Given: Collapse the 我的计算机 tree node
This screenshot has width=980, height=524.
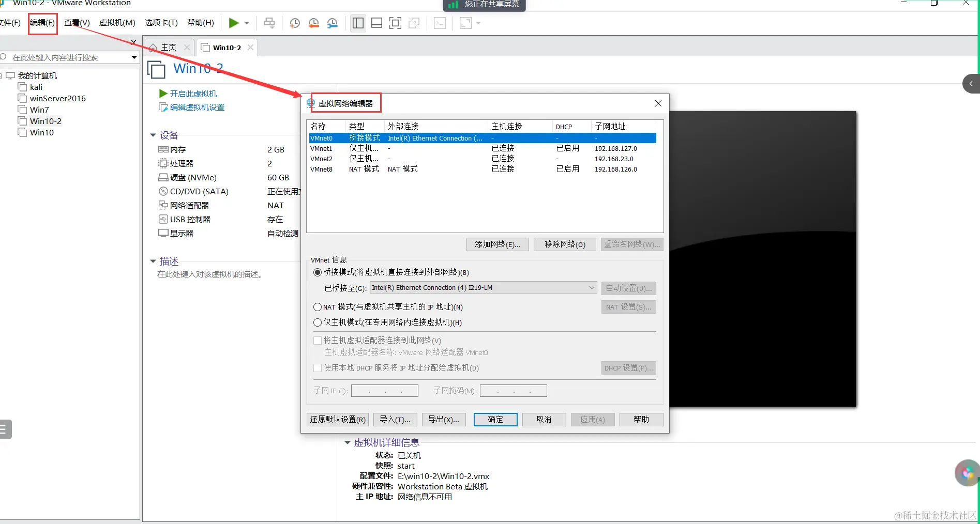Looking at the screenshot, I should click(2, 76).
